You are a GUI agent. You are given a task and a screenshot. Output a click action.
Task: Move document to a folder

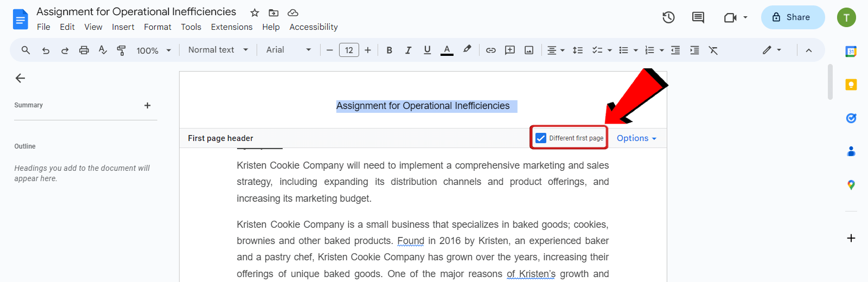point(273,12)
